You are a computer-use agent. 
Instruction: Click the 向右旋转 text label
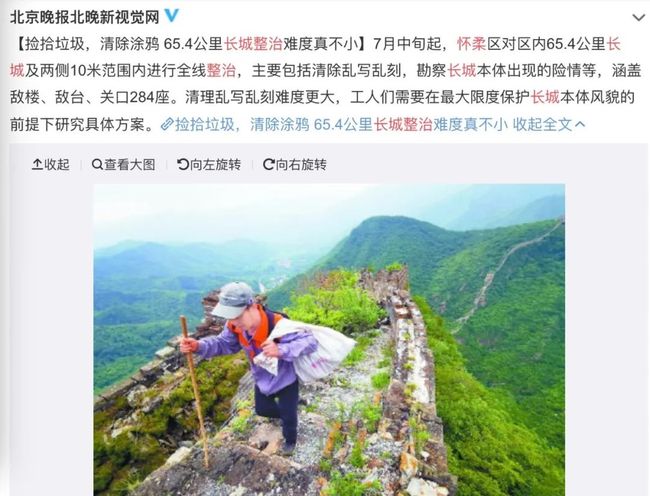click(301, 165)
